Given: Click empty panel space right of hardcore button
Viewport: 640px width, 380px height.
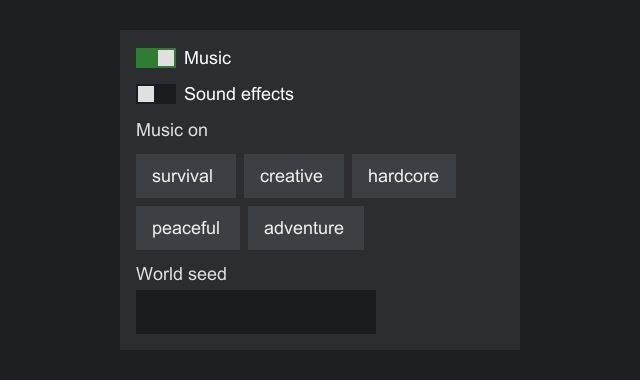Looking at the screenshot, I should click(486, 176).
